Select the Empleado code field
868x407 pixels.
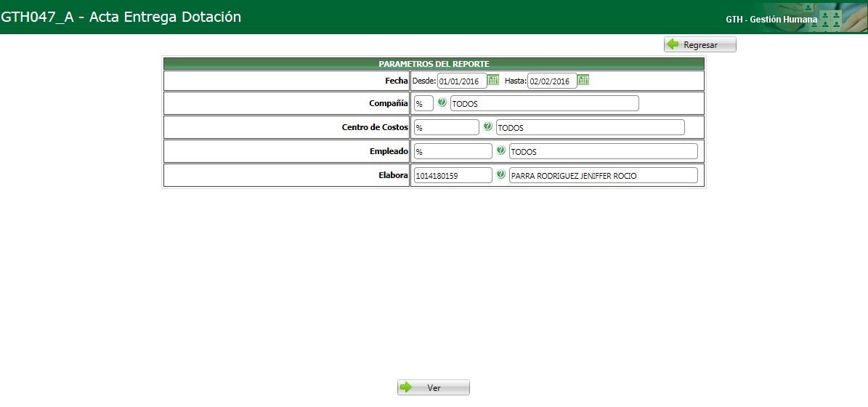point(453,151)
